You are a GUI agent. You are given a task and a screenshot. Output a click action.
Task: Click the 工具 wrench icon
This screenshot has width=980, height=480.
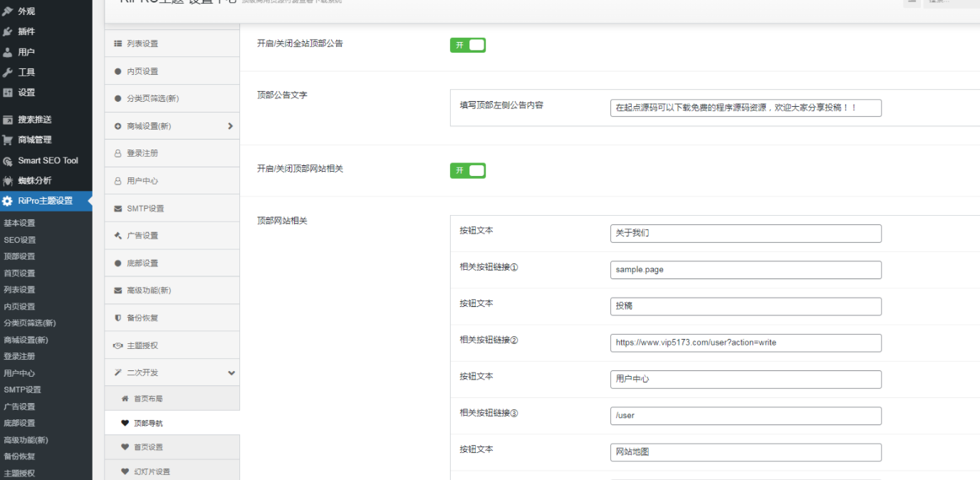coord(8,72)
